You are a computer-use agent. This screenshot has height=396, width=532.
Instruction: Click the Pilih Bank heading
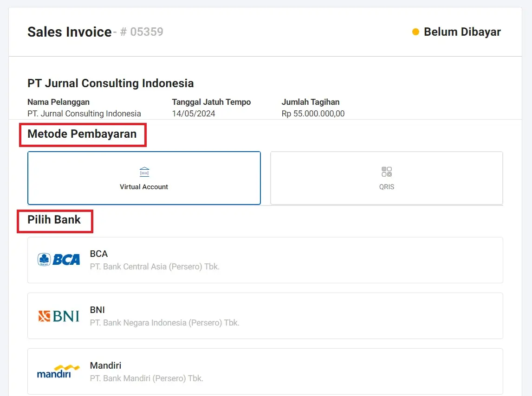point(54,220)
